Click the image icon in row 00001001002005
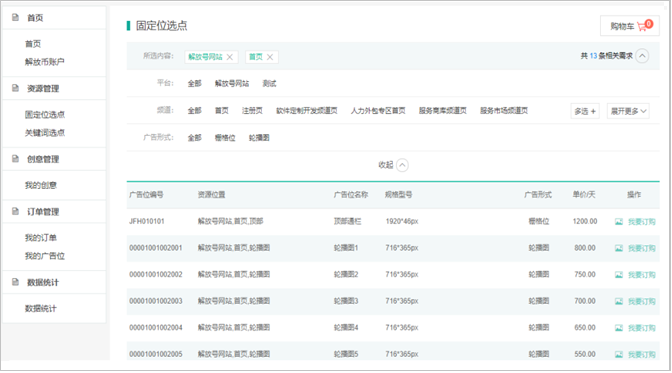 [x=619, y=355]
